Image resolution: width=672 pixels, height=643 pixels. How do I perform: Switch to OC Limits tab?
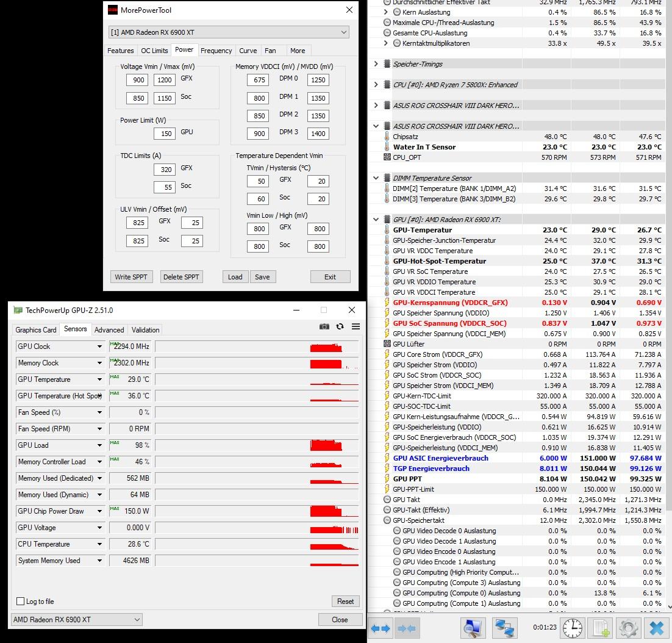(x=154, y=51)
